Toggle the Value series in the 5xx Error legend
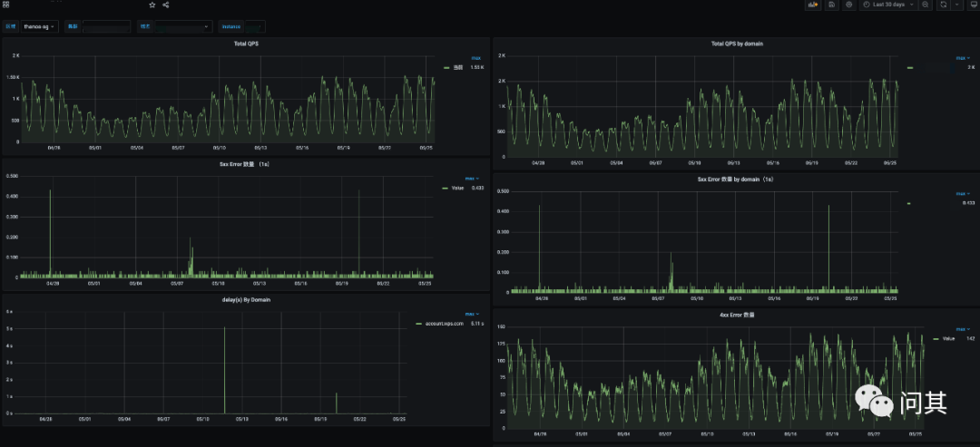Image resolution: width=980 pixels, height=447 pixels. coord(457,188)
